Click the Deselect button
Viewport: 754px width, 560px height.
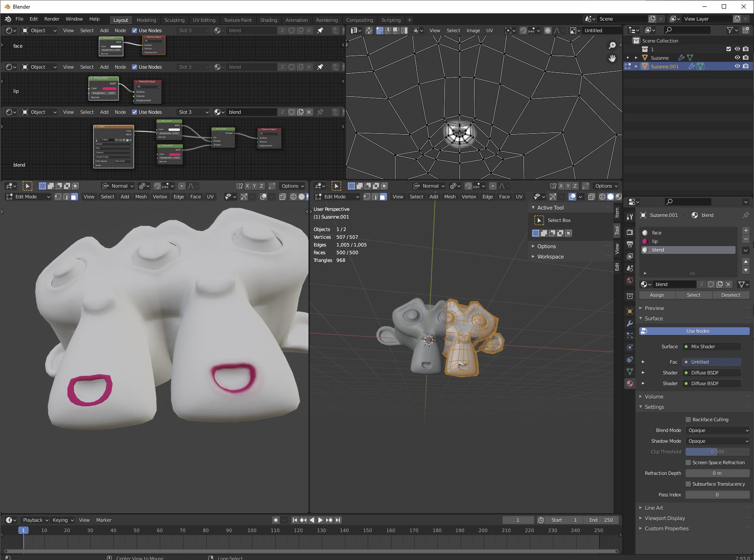point(731,295)
